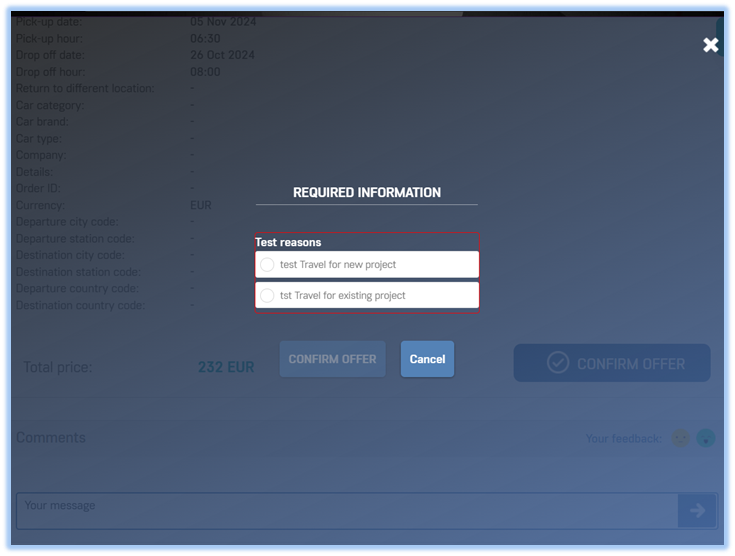Click the pick-up hour value 06:30

205,38
